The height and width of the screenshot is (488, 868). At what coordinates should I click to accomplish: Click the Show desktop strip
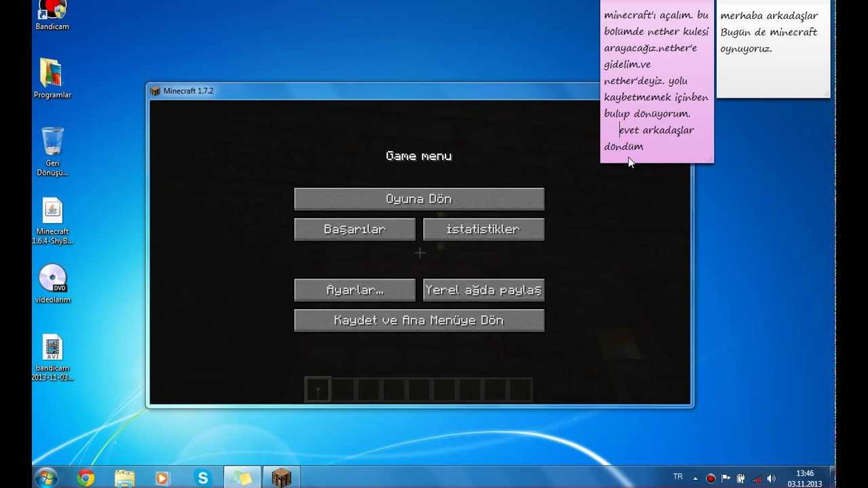pyautogui.click(x=831, y=477)
